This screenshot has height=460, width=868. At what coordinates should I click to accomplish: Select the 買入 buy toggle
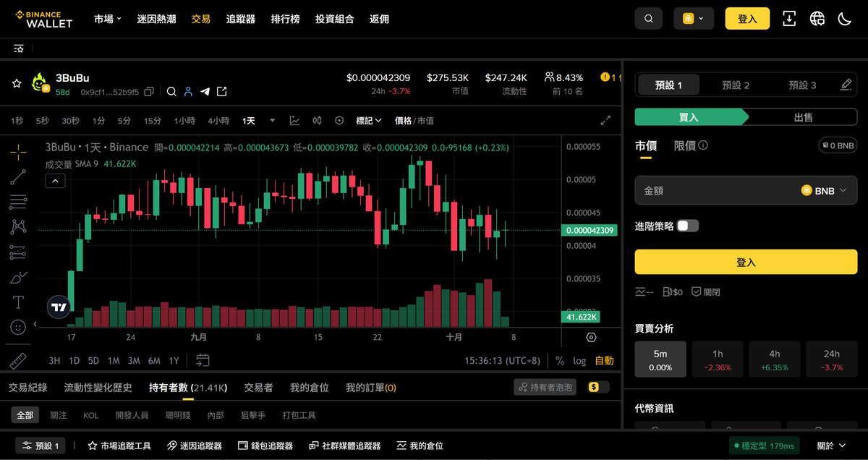pyautogui.click(x=689, y=117)
